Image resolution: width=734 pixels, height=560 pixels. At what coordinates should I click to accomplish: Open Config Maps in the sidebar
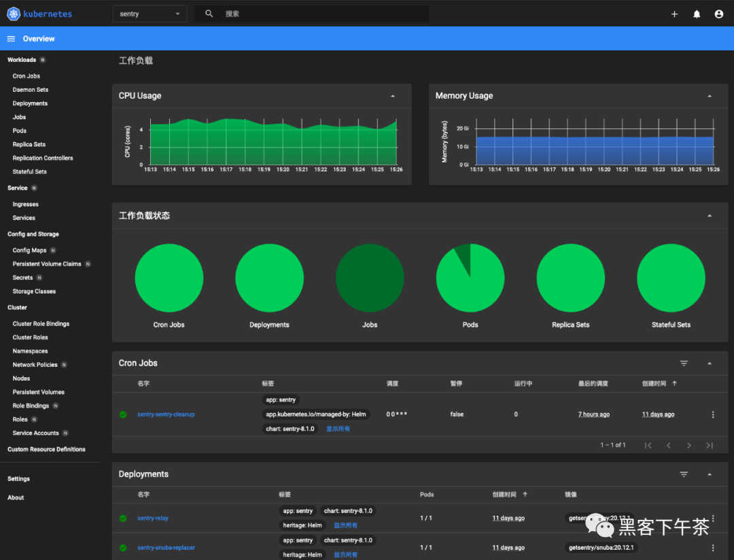tap(29, 251)
